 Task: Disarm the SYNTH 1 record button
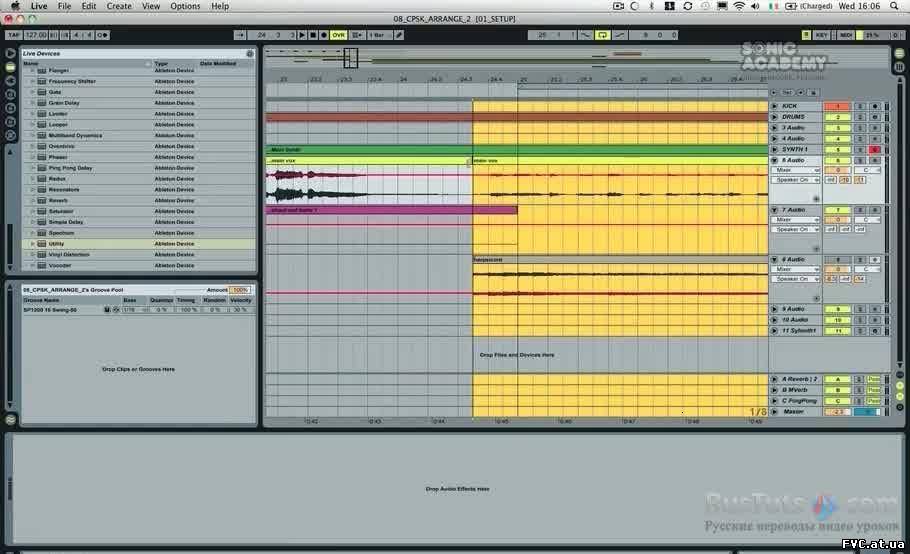[x=875, y=150]
